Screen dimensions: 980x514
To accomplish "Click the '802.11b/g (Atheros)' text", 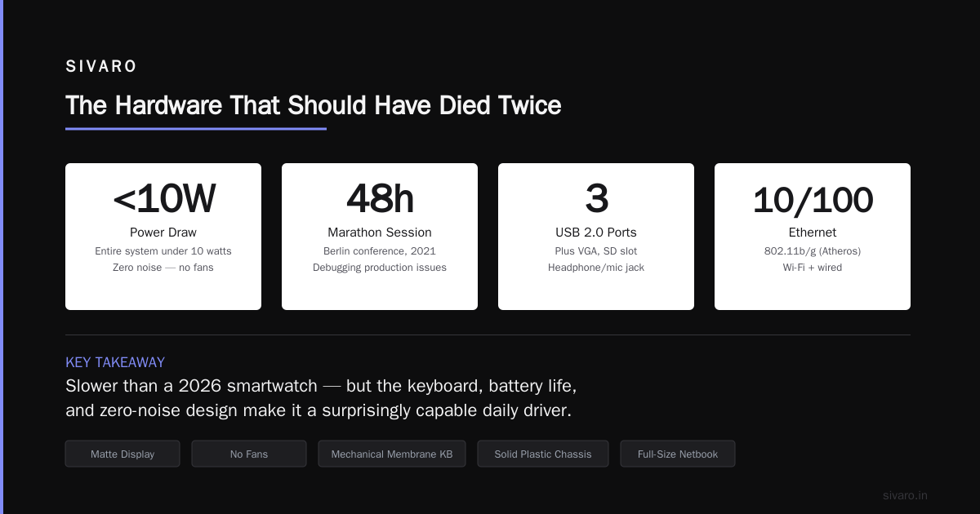I will click(813, 251).
